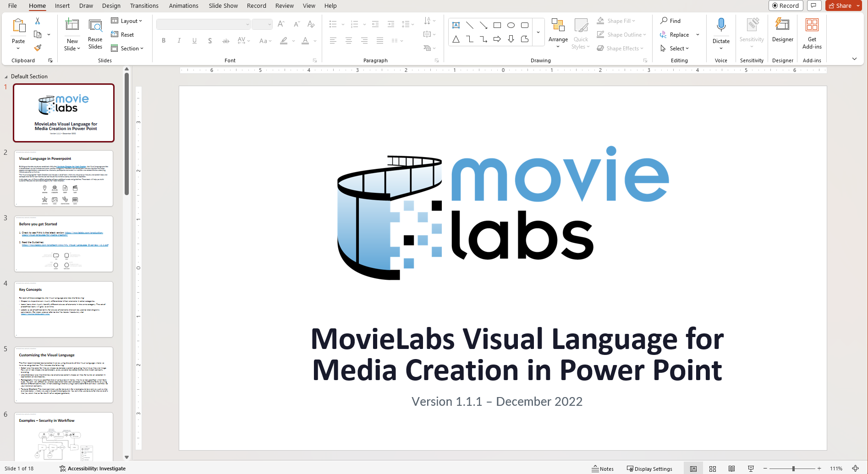Toggle the Notes pane
868x474 pixels.
(x=603, y=469)
